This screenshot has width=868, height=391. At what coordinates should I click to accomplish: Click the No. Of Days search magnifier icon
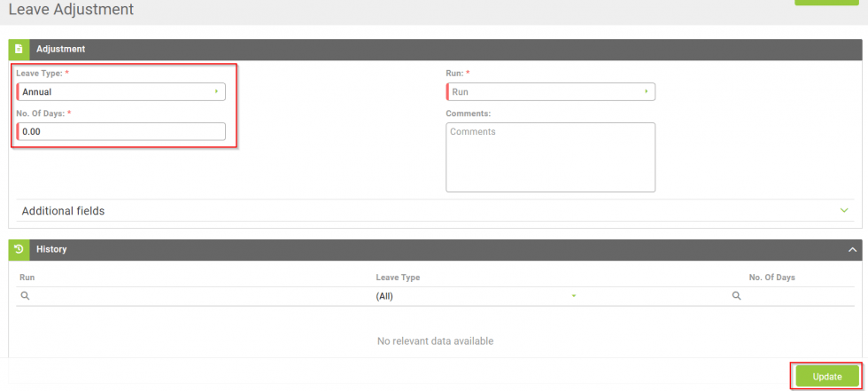(x=736, y=296)
